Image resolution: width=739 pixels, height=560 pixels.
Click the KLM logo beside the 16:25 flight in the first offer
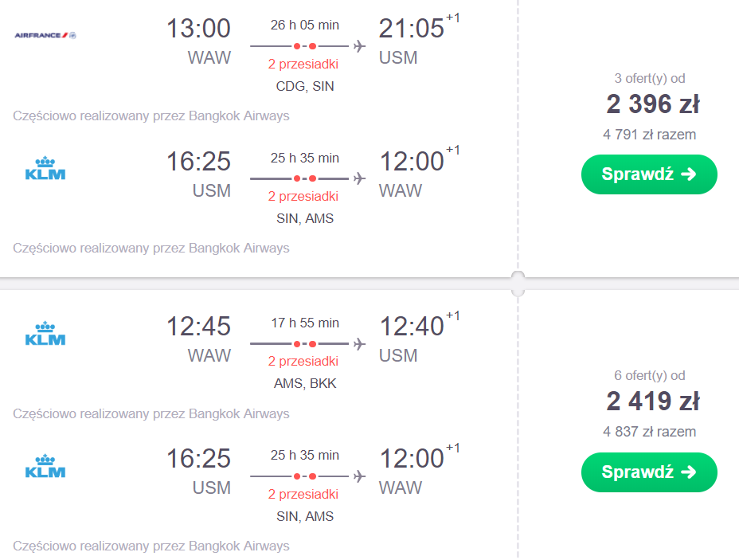[45, 168]
